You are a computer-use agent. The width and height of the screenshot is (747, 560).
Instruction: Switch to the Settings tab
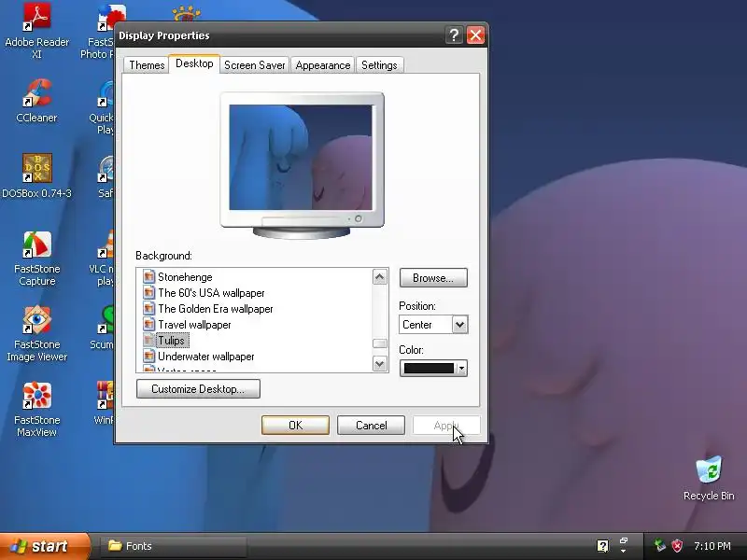tap(379, 65)
